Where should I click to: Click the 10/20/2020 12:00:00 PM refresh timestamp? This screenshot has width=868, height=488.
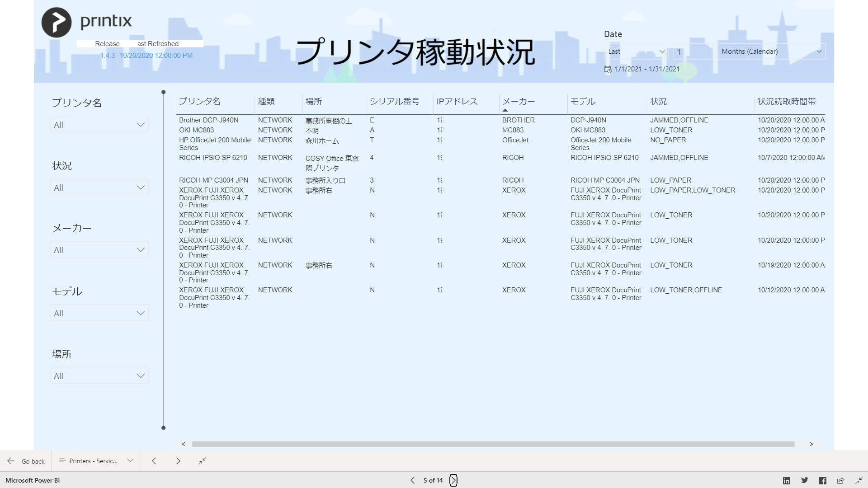(x=156, y=56)
